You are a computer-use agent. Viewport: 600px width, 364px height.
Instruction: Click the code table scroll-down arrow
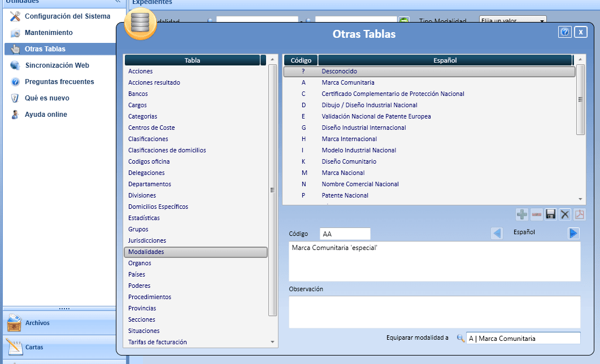coord(580,199)
